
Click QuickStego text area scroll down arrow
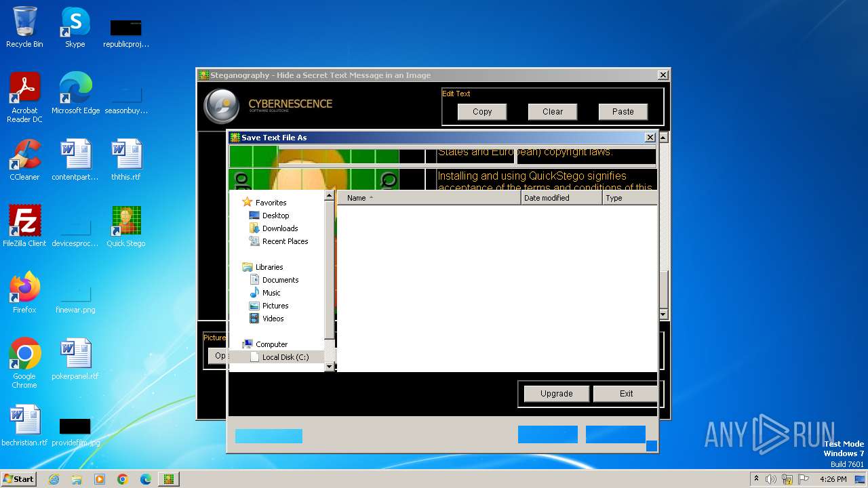(x=663, y=314)
